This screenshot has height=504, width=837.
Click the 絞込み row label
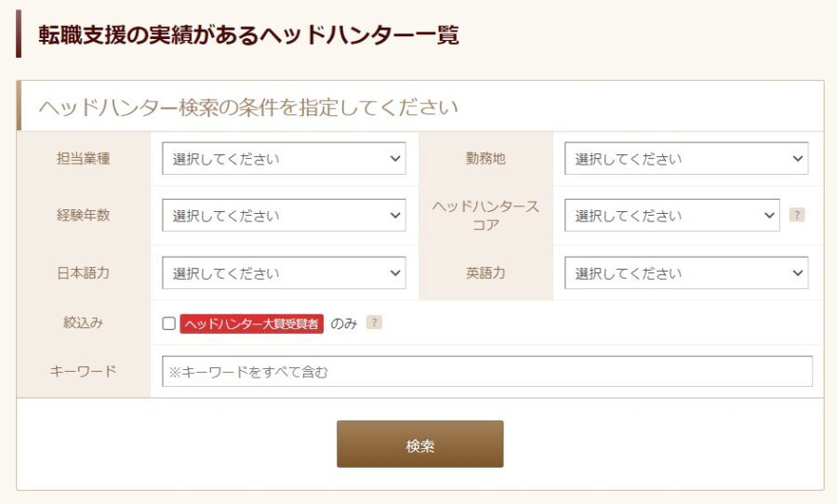coord(84,323)
